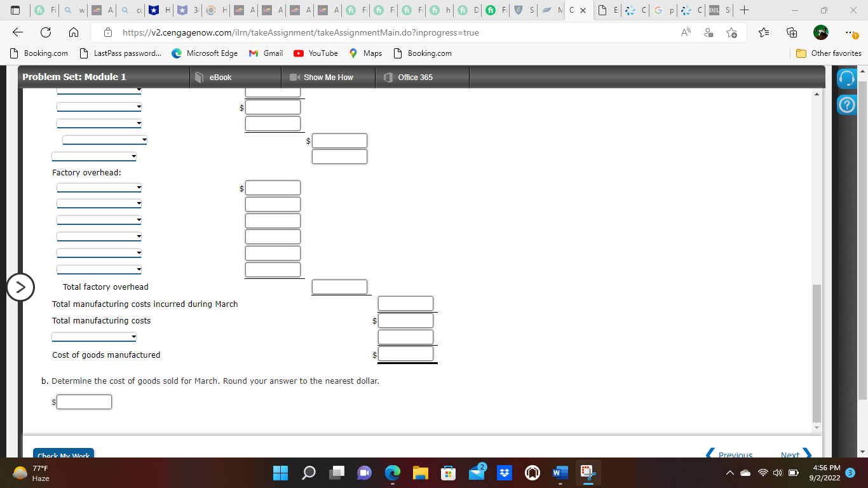Add this page to favorites star icon

click(731, 32)
